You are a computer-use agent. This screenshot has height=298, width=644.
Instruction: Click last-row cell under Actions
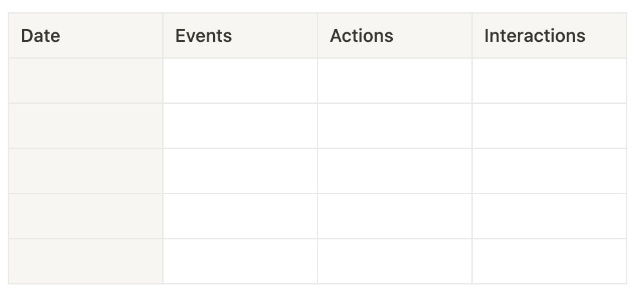(x=394, y=261)
